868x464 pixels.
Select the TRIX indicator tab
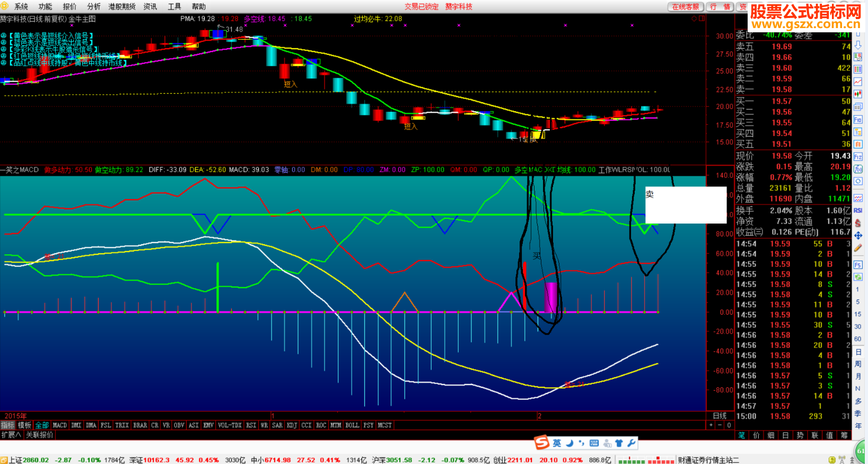(122, 425)
